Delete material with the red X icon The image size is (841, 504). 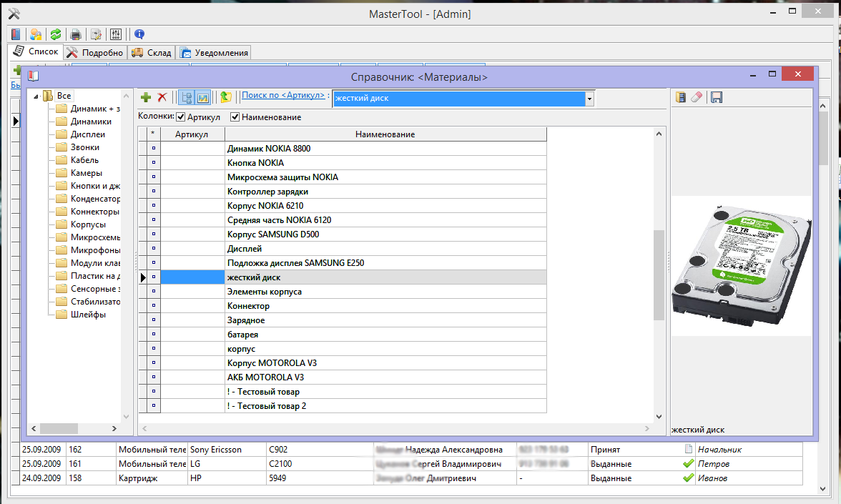tap(162, 97)
